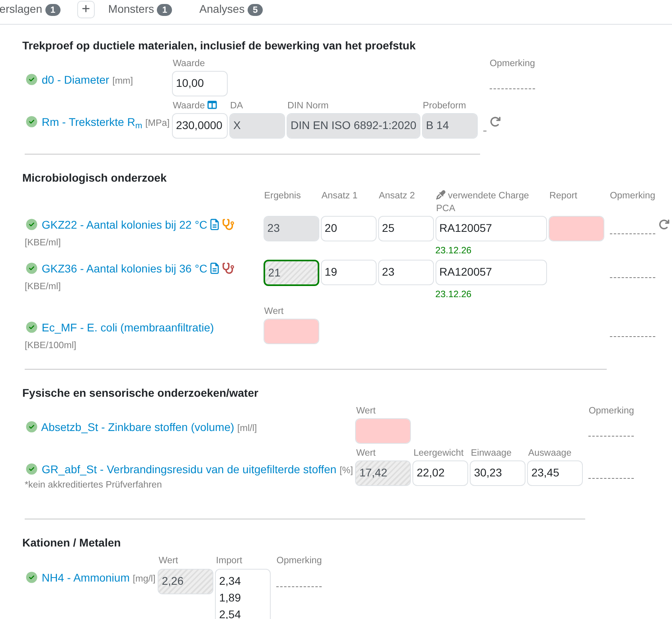This screenshot has width=672, height=619.
Task: Click GKZ36 charge field RA120057
Action: pyautogui.click(x=491, y=272)
